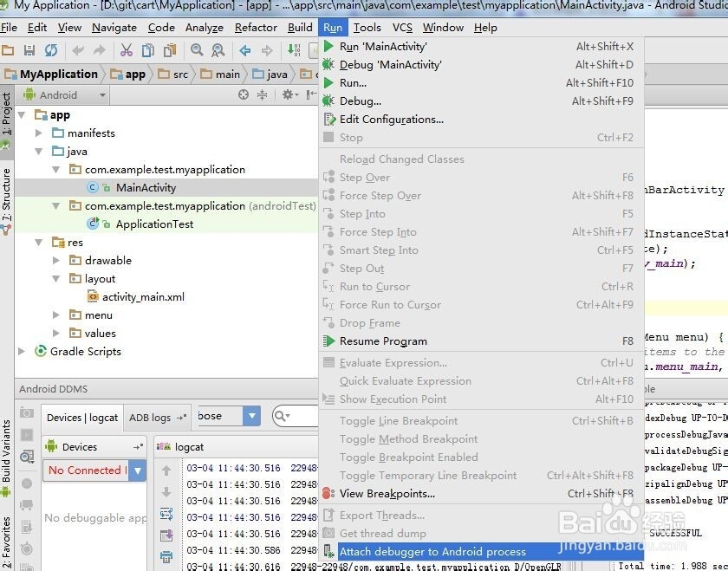The width and height of the screenshot is (728, 571).
Task: Expand the values folder
Action: (x=56, y=334)
